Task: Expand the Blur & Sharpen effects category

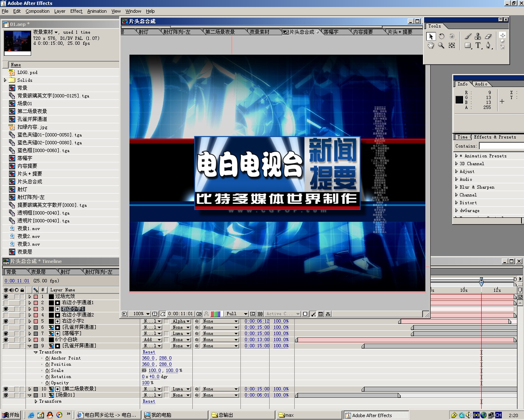Action: (456, 187)
